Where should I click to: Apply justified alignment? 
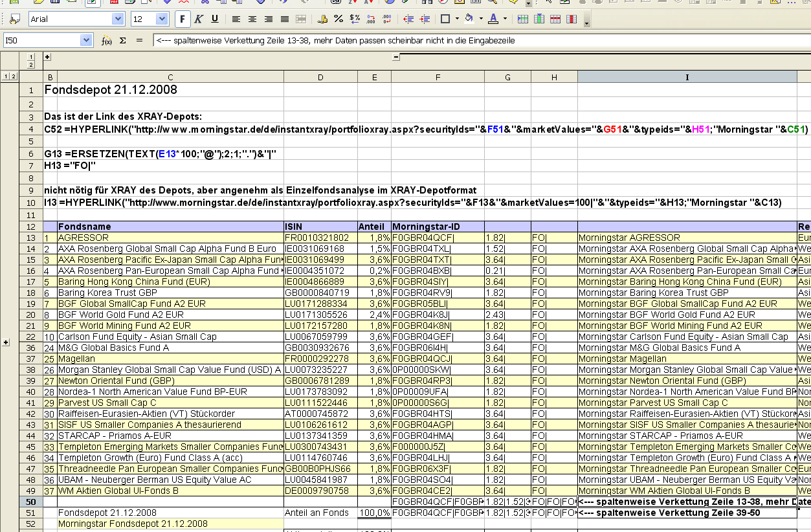(x=285, y=19)
